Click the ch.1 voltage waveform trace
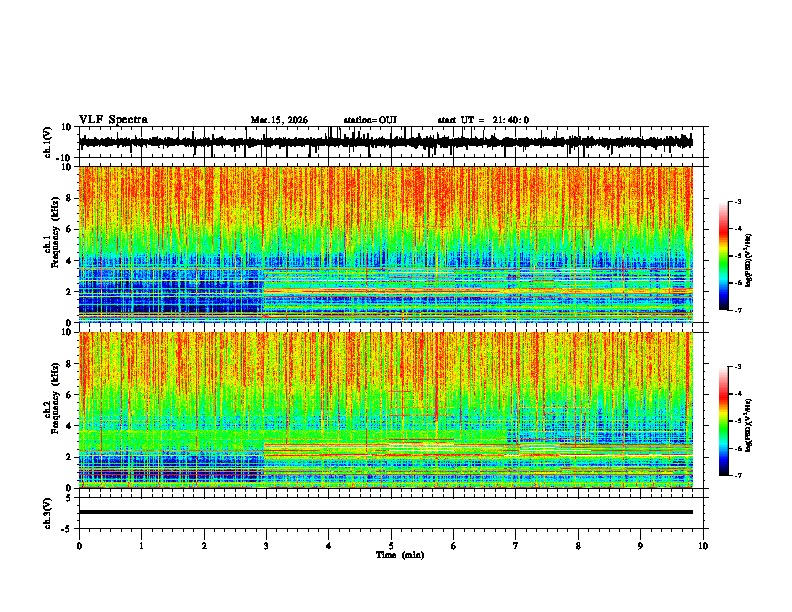Screen dimensions: 792x612 [385, 142]
